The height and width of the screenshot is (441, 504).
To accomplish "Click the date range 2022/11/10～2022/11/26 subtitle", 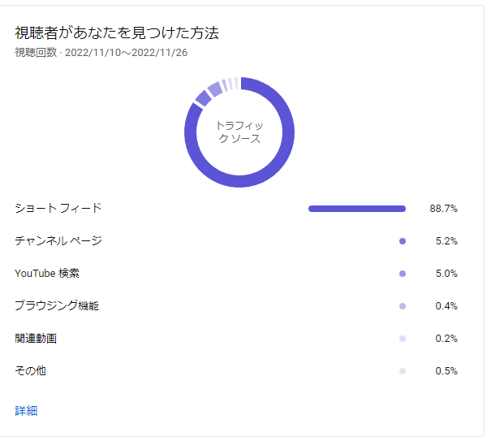I will 126,53.
